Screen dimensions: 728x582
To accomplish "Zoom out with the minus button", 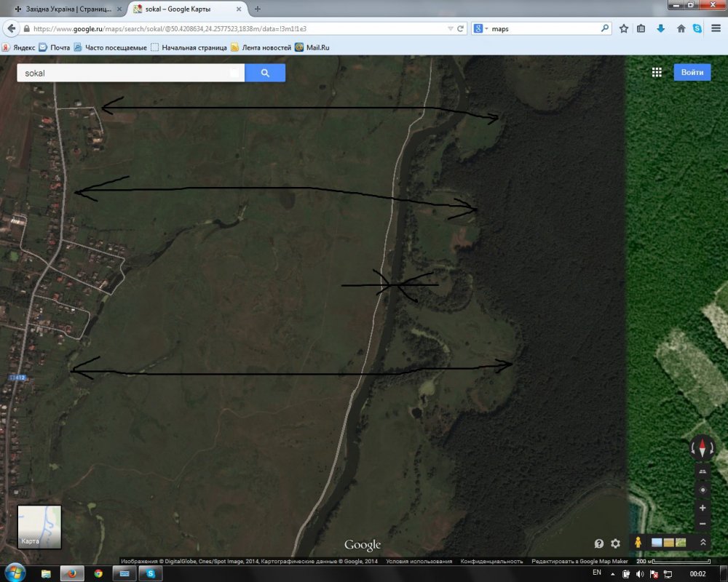I will 702,524.
